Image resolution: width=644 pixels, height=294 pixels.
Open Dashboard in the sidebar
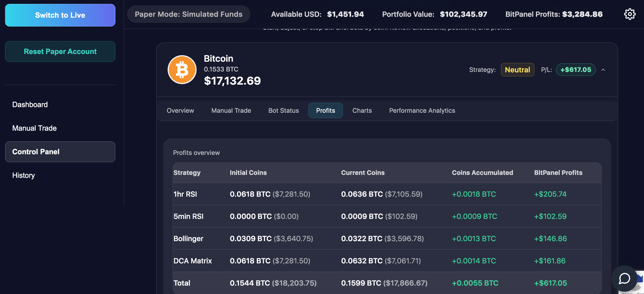click(x=30, y=104)
